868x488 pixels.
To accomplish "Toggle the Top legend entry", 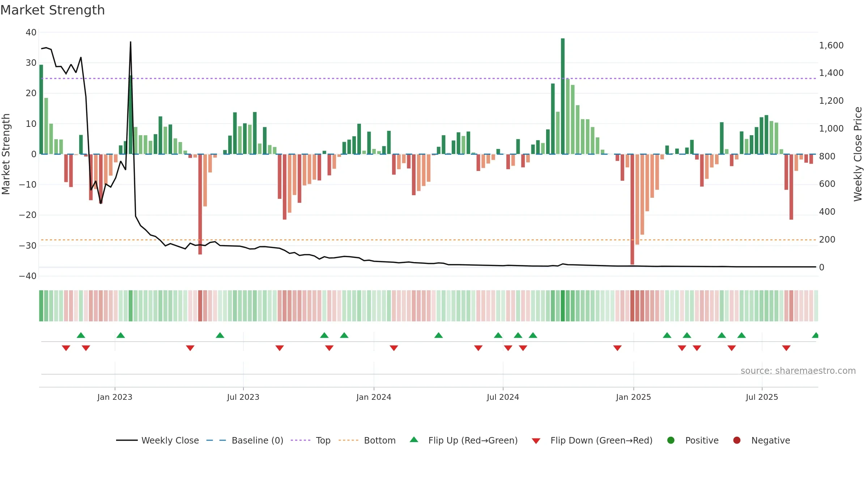I will pos(310,440).
